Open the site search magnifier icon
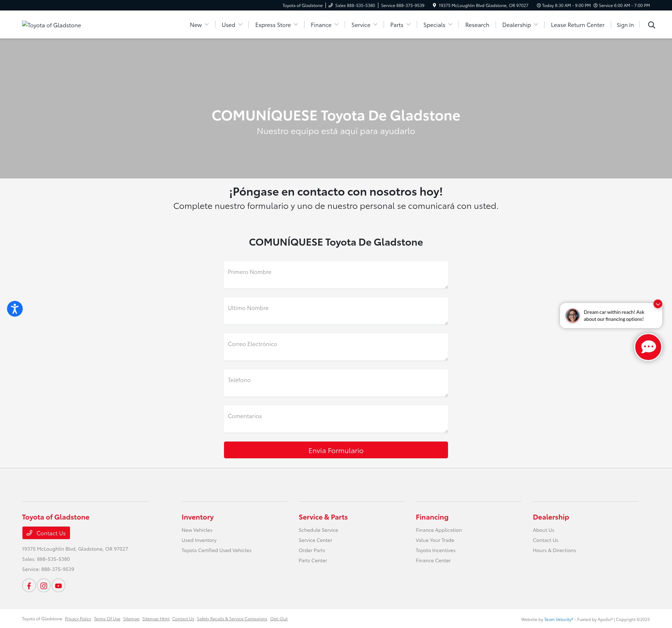The width and height of the screenshot is (672, 628). coord(651,25)
